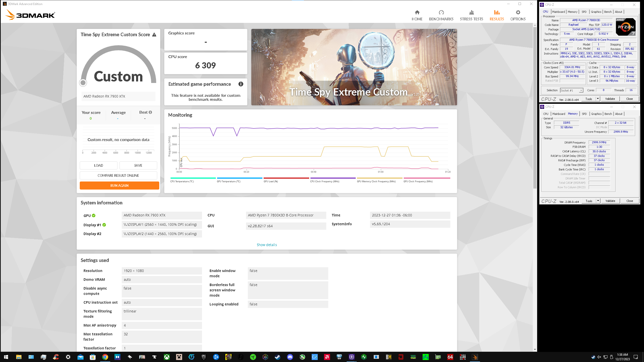This screenshot has height=362, width=644.
Task: Switch to Mainboard tab in upper CPU-Z
Action: click(x=558, y=12)
